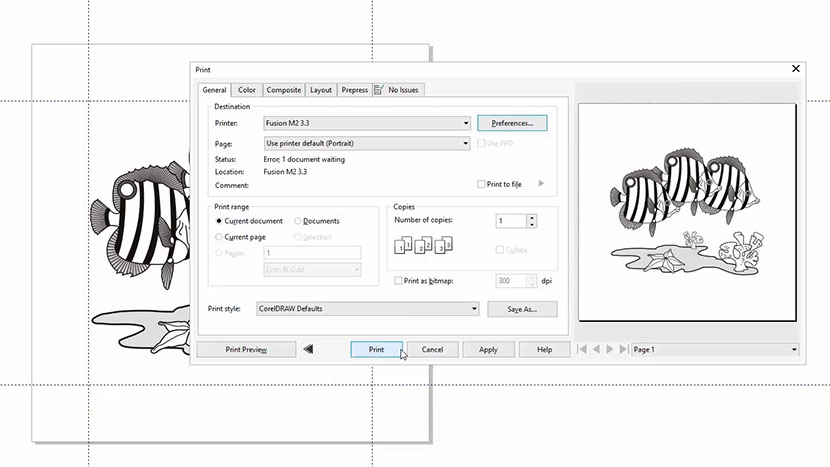
Task: Open the No Issues preflight tab
Action: coord(398,90)
